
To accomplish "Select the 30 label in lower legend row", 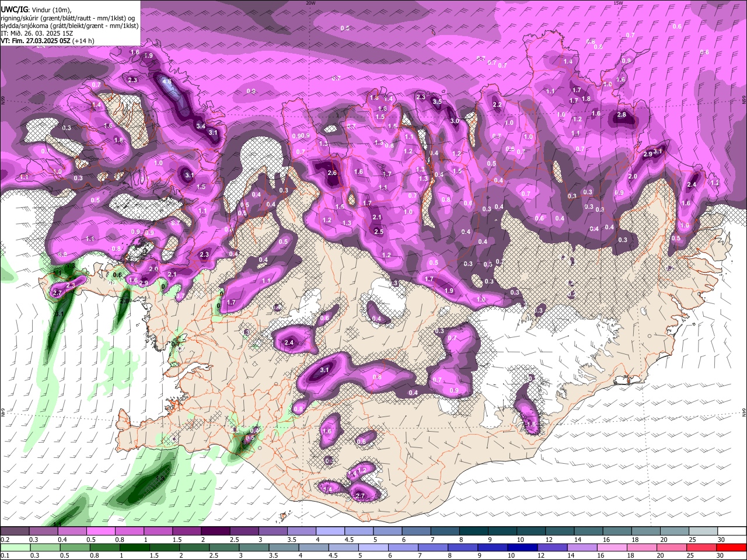I will (719, 556).
